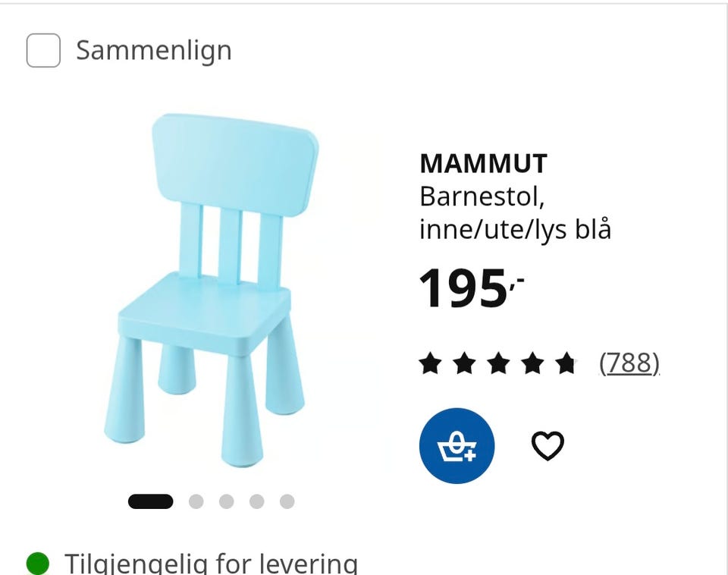Click the Sammenlign label text
Viewport: 728px width, 575px height.
pyautogui.click(x=154, y=51)
